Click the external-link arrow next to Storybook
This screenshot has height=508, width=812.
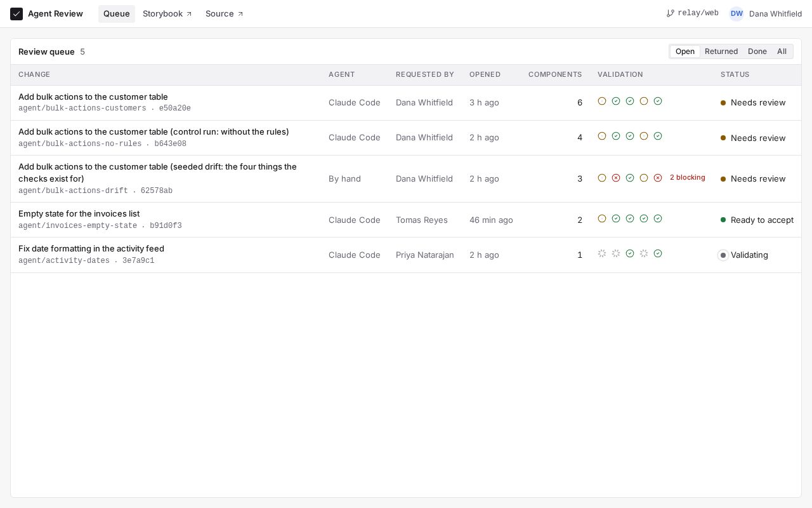click(189, 14)
